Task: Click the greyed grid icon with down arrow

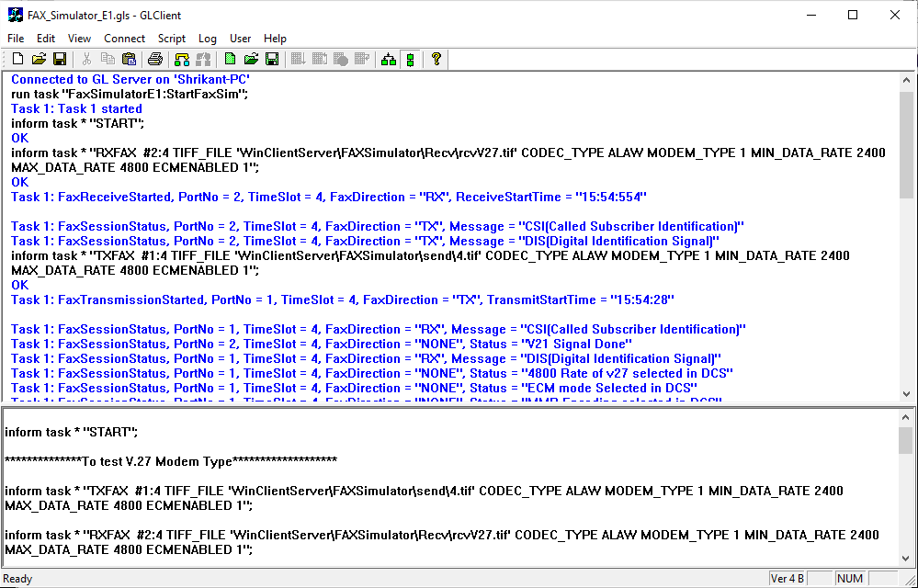Action: click(299, 59)
